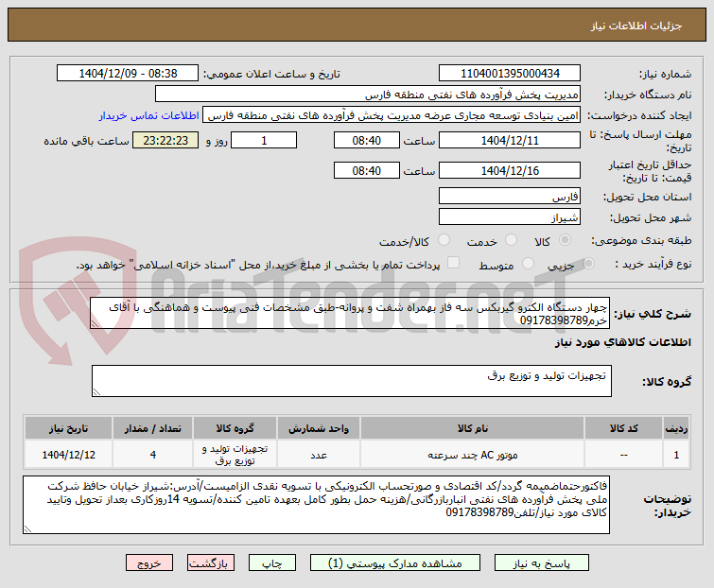Click the چاپ print button
The image size is (714, 588).
(271, 562)
